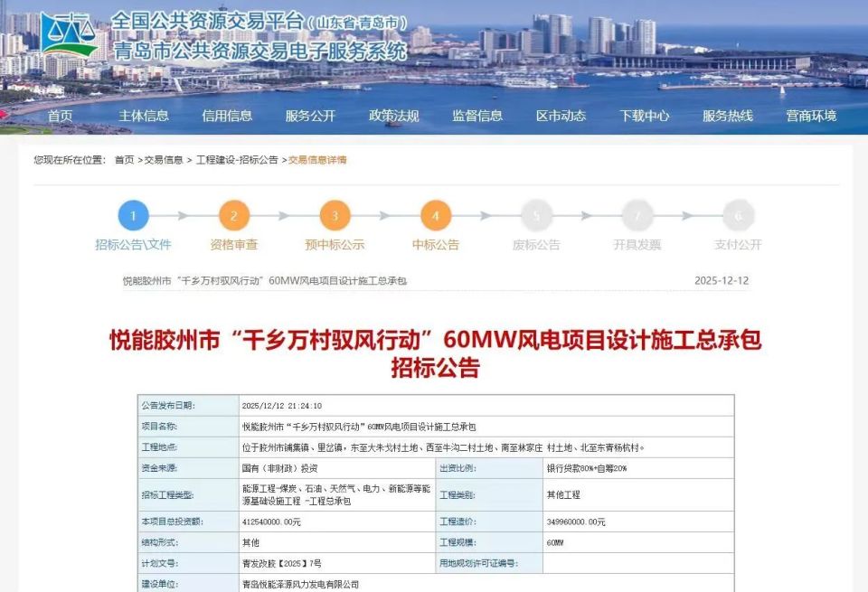Select step 2 circle 资格审查

(x=234, y=215)
